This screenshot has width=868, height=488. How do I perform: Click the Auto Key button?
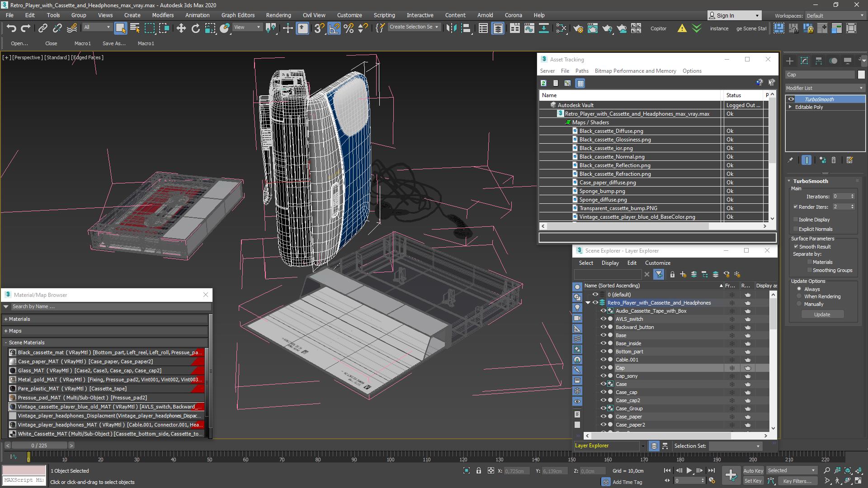tap(753, 471)
